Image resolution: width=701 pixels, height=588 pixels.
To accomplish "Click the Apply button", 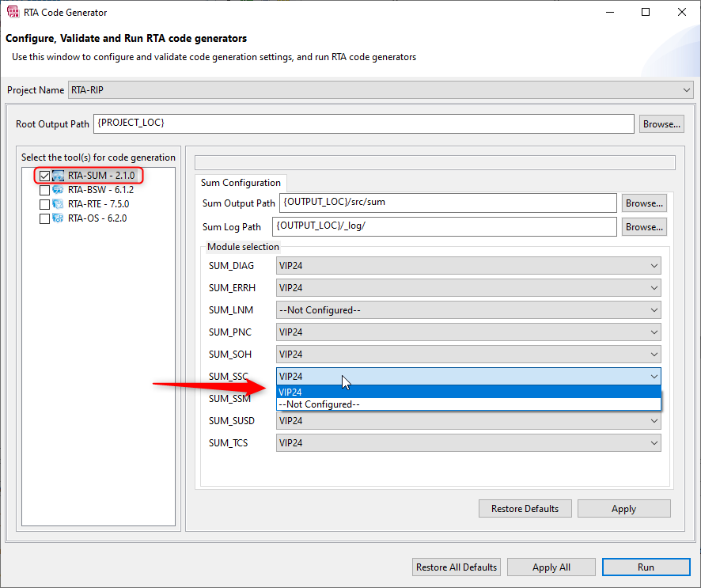I will [623, 509].
